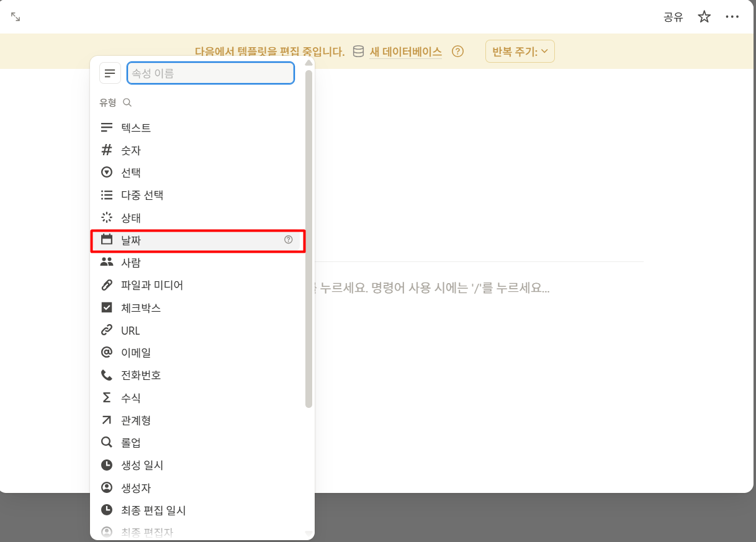The image size is (756, 542).
Task: Open the 반복 주기 dropdown
Action: pyautogui.click(x=520, y=52)
